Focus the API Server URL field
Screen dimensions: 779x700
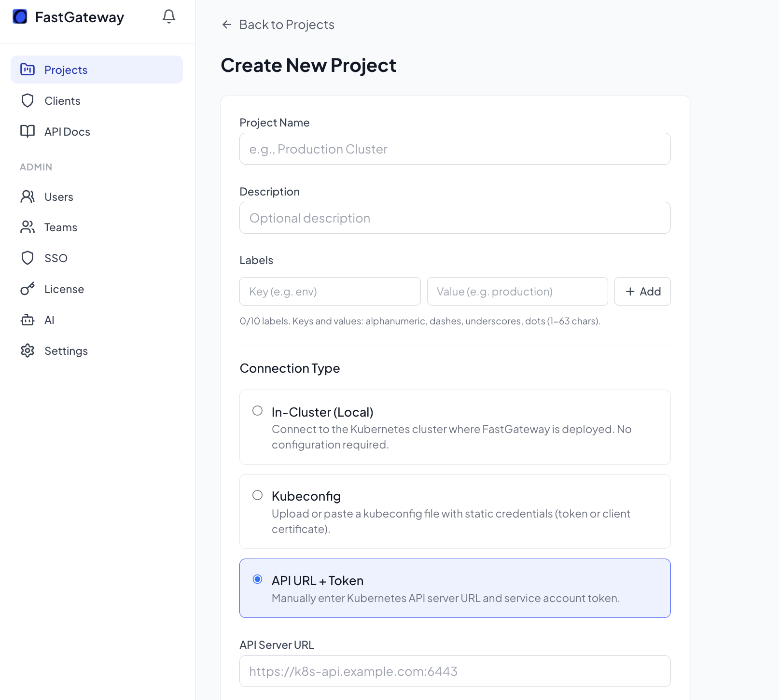click(455, 671)
